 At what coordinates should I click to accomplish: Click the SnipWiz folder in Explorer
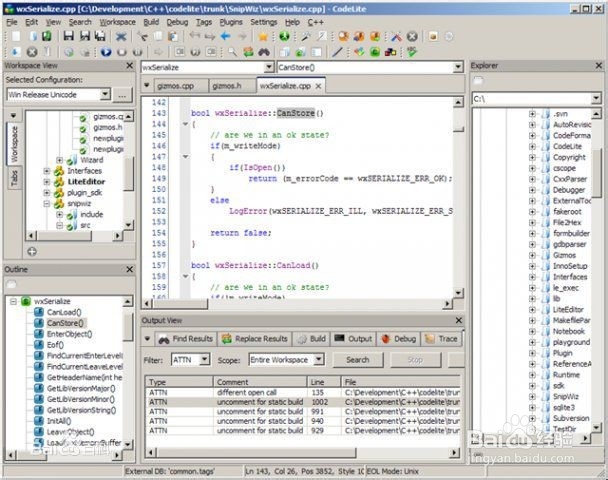(565, 396)
